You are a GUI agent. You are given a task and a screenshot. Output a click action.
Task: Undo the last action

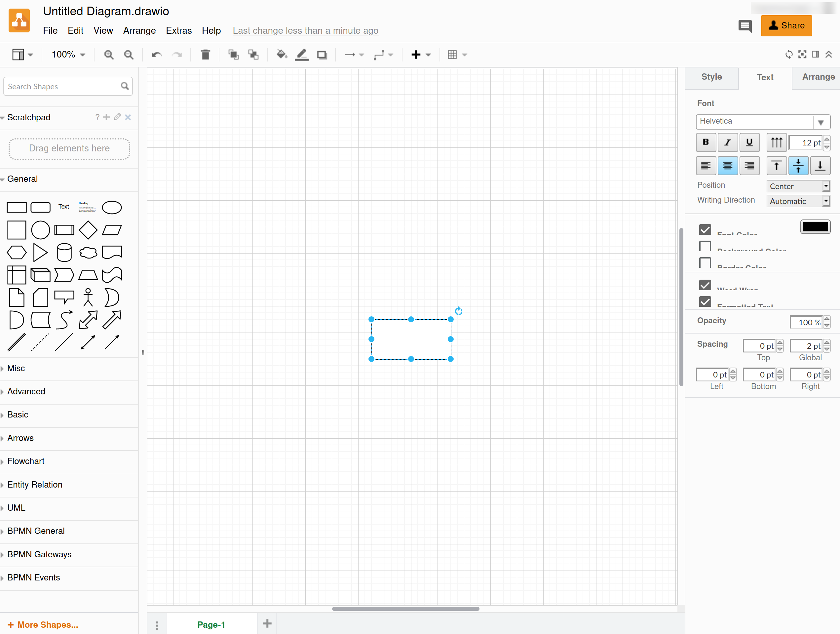[157, 55]
